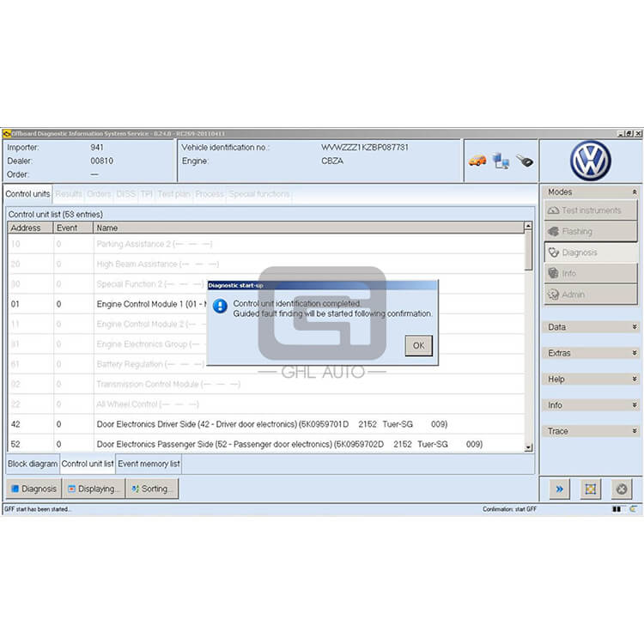Open the Special functions tab
Viewport: 644px width, 644px height.
click(x=259, y=194)
